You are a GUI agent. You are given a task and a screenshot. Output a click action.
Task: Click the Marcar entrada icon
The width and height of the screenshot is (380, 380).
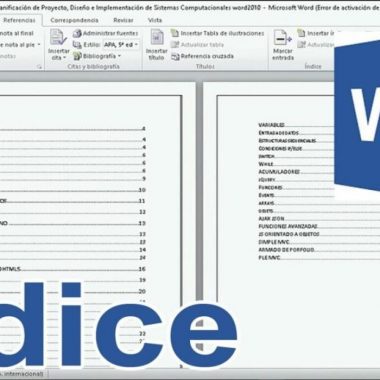(x=283, y=45)
